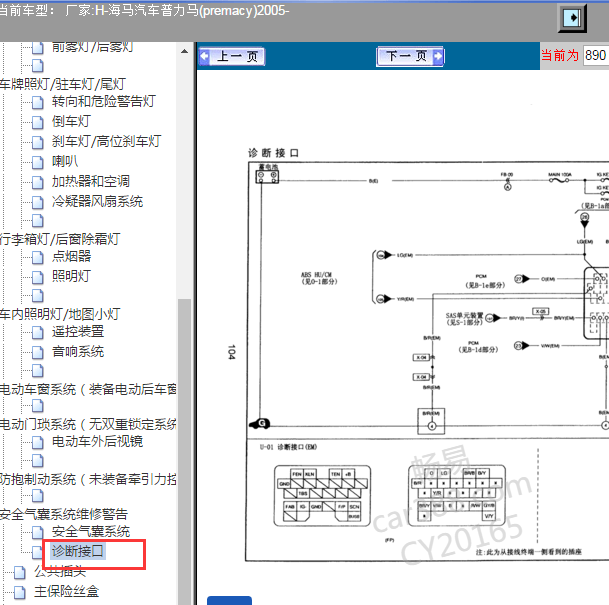The width and height of the screenshot is (609, 605).
Task: Select 行李箱灯/后窗除霜灯 entry
Action: pyautogui.click(x=60, y=239)
